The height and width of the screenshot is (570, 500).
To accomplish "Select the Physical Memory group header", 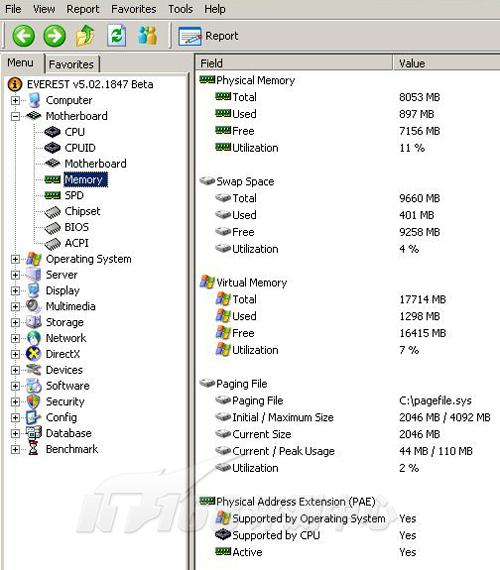I will pos(255,80).
